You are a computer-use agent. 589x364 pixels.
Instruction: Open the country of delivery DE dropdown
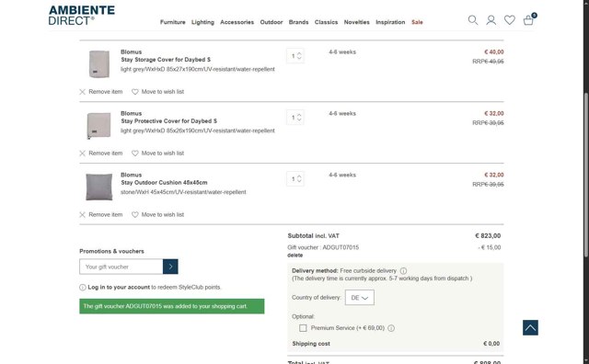(x=360, y=298)
